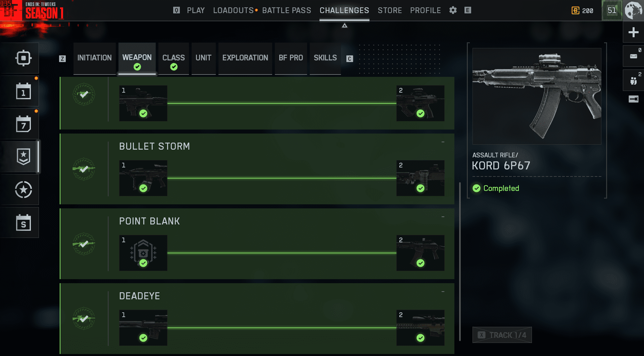Click the challenge list vertical scrollbar
The image size is (644, 356).
[460, 261]
